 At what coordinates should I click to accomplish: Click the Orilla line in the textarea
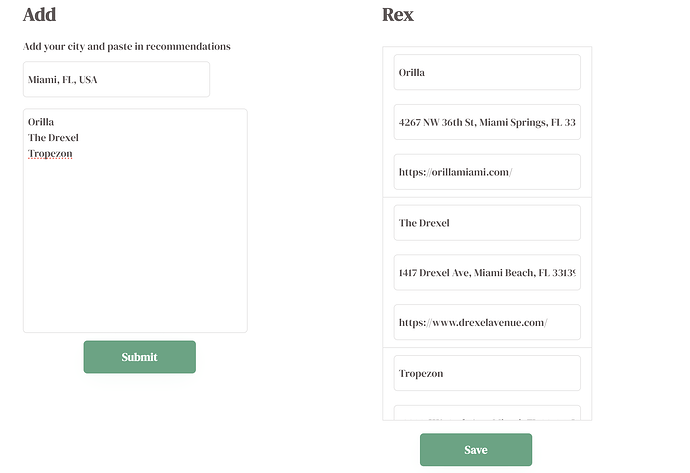(x=42, y=122)
